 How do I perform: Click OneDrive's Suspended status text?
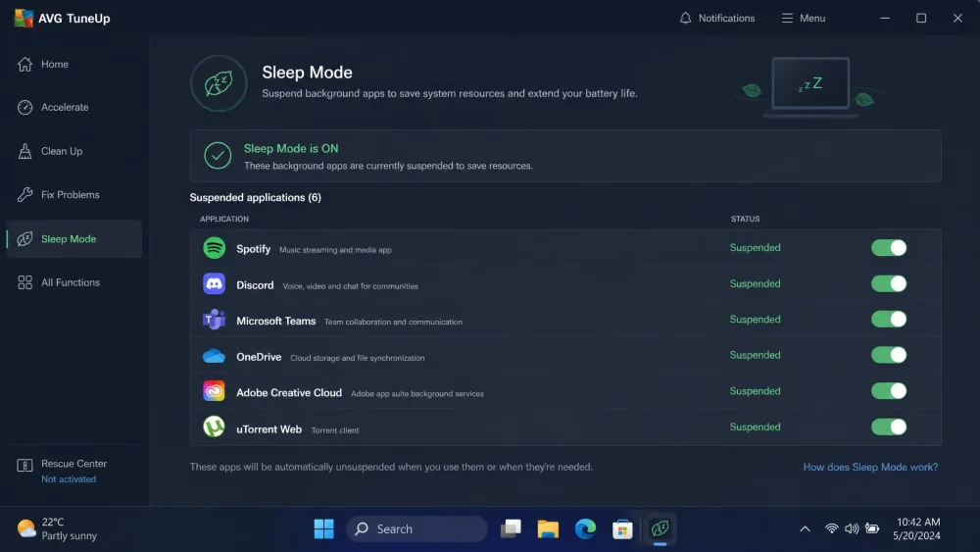(x=755, y=355)
